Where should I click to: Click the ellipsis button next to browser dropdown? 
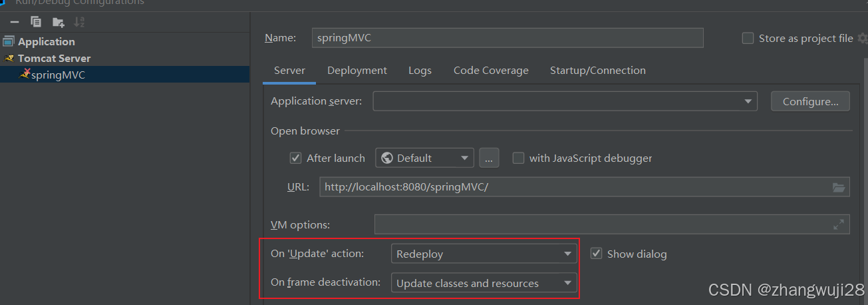pyautogui.click(x=489, y=158)
